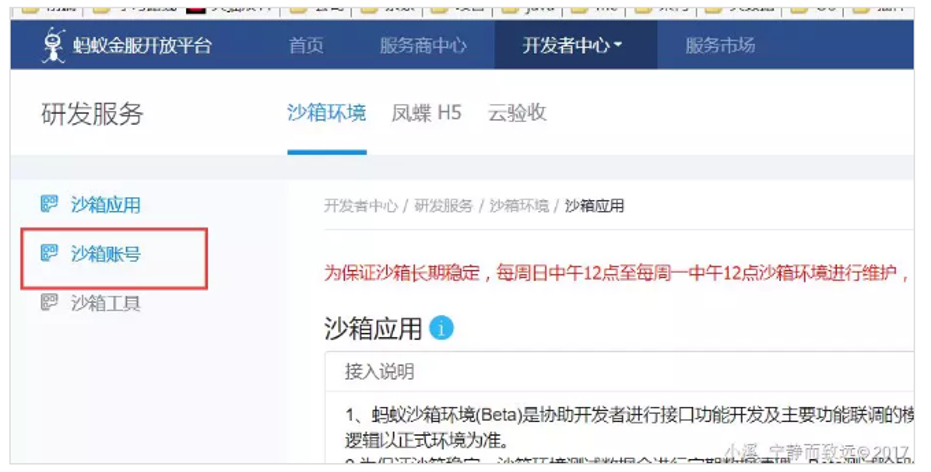931x472 pixels.
Task: Click the red maintenance notice text
Action: coord(616,273)
